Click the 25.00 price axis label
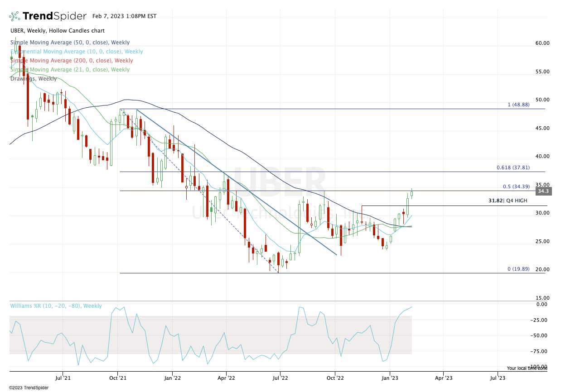The image size is (561, 392). pyautogui.click(x=542, y=241)
